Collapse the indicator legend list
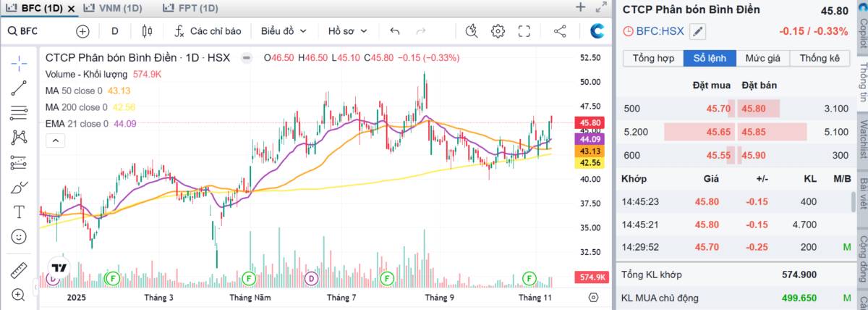Image resolution: width=868 pixels, height=310 pixels. (x=54, y=142)
